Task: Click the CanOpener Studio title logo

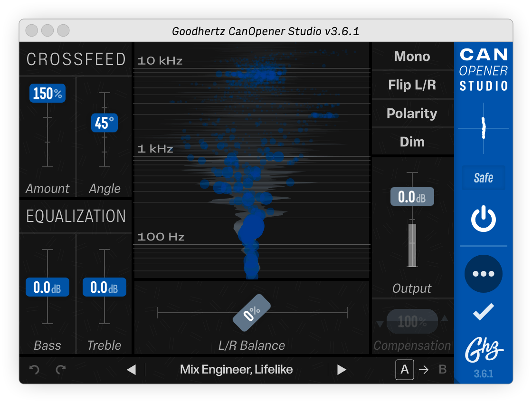Action: tap(484, 69)
